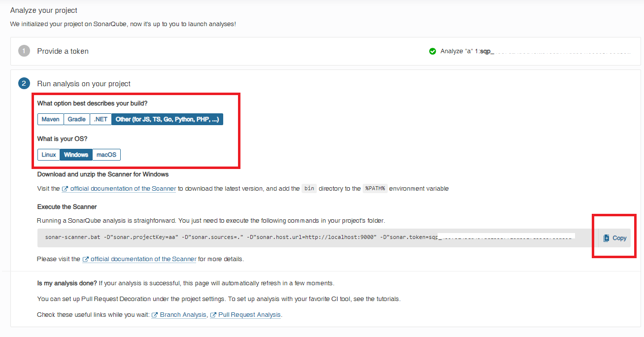The image size is (644, 337).
Task: Click the 'Analyze your project' title
Action: (x=44, y=10)
